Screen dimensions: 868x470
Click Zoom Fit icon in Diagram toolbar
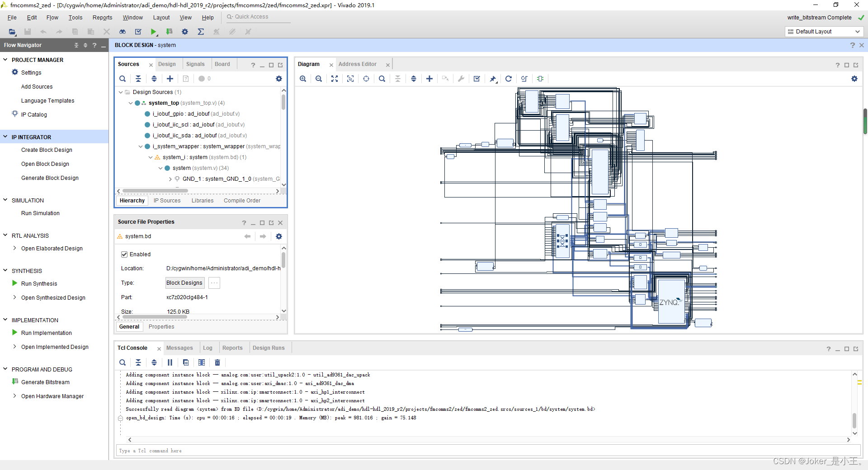[x=335, y=79]
